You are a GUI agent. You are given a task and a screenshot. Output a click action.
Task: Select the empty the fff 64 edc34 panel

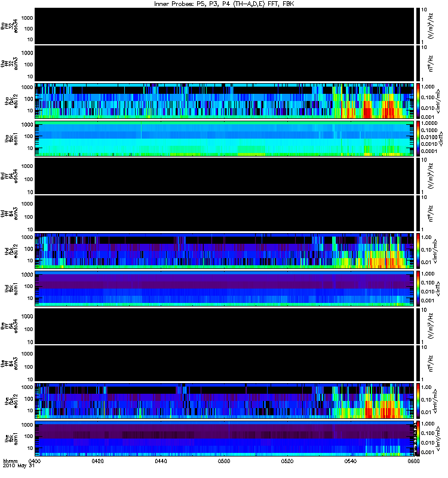point(225,326)
